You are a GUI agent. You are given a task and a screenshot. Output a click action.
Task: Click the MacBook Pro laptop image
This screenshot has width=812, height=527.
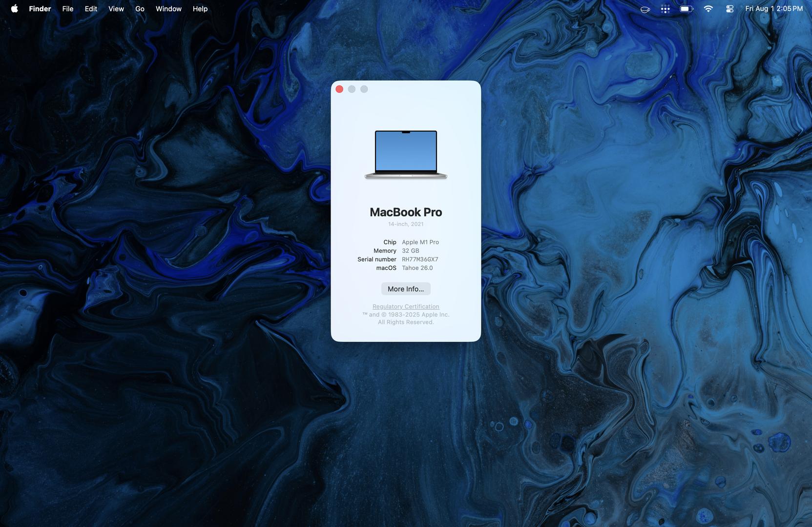406,155
